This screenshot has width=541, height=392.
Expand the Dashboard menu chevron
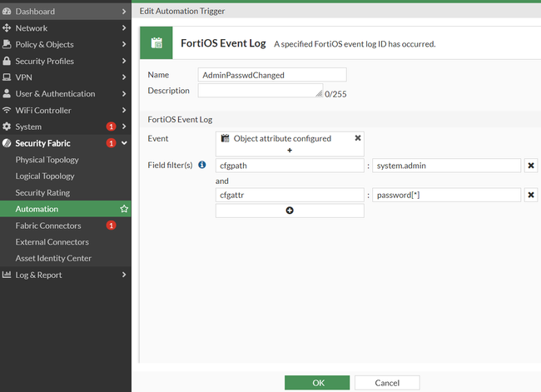click(x=124, y=12)
